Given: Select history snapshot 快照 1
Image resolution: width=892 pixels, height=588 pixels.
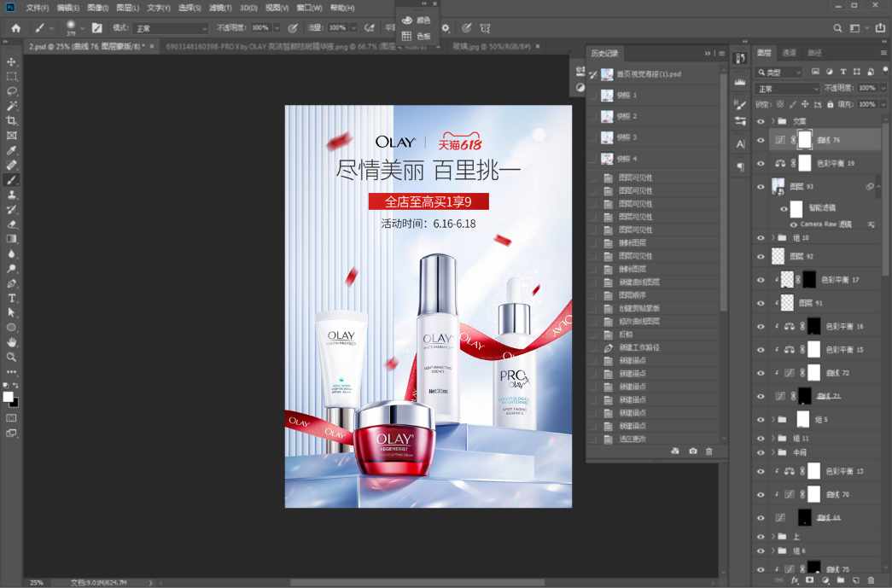Looking at the screenshot, I should pos(654,95).
